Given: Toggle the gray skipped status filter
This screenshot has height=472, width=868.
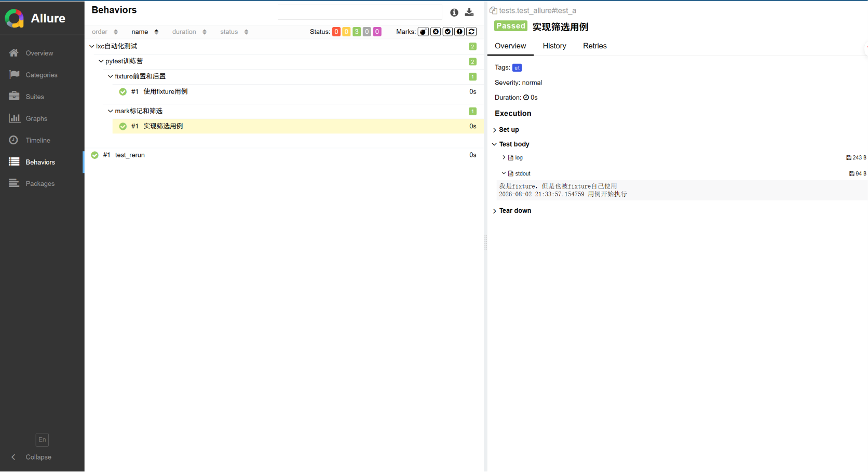Looking at the screenshot, I should pos(367,32).
